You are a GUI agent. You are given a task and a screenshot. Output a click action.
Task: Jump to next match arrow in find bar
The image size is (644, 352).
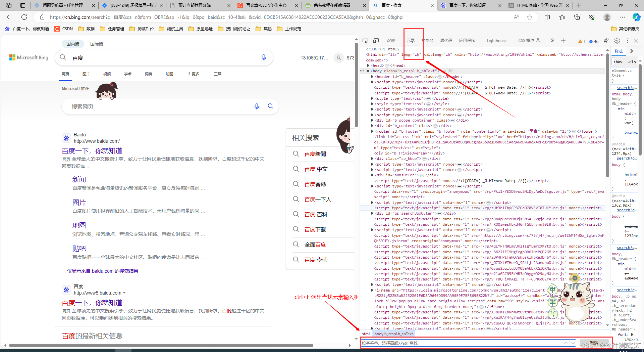point(573,343)
